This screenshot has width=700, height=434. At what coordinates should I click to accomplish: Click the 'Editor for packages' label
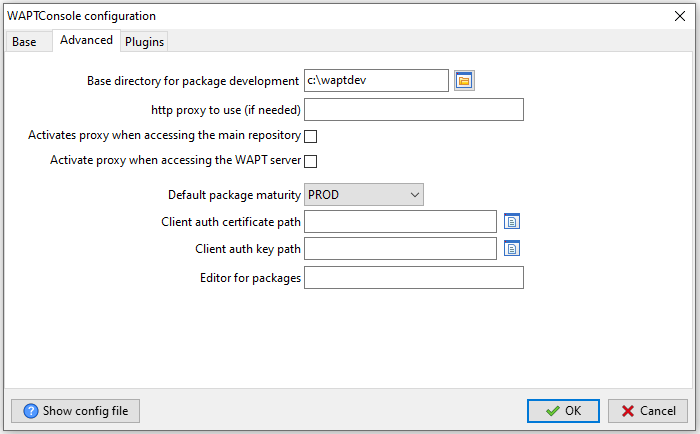[250, 278]
